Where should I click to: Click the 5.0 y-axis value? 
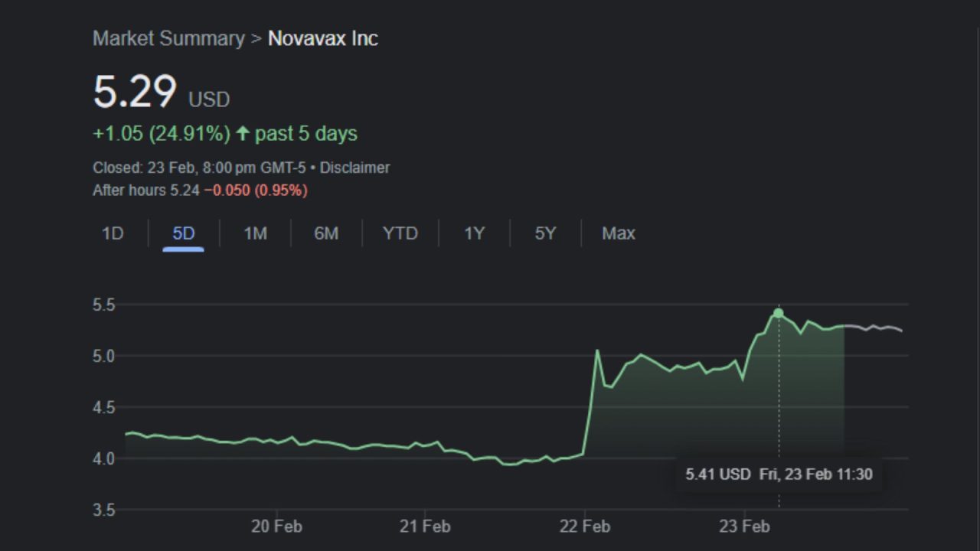(x=103, y=356)
